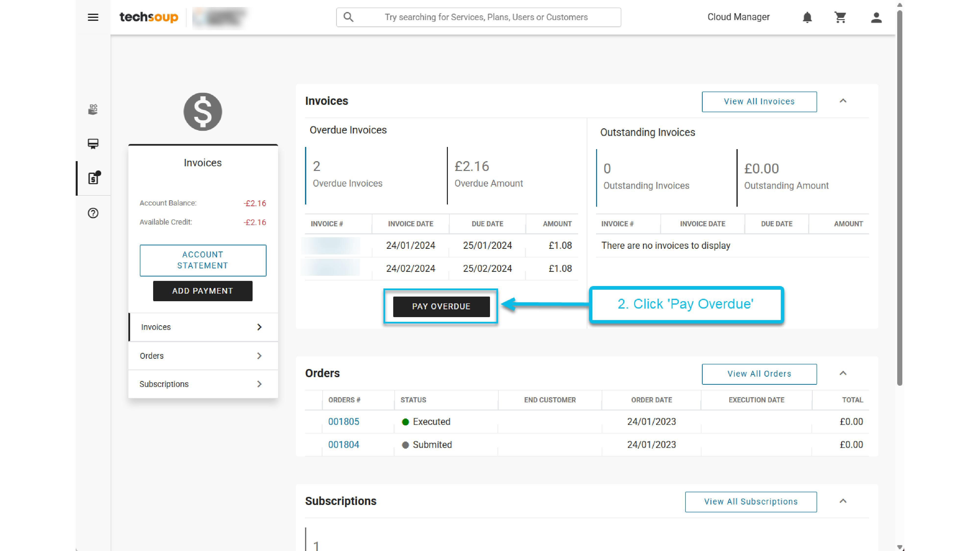The image size is (980, 551).
Task: Click the 2 Overdue Invoices count
Action: click(317, 167)
